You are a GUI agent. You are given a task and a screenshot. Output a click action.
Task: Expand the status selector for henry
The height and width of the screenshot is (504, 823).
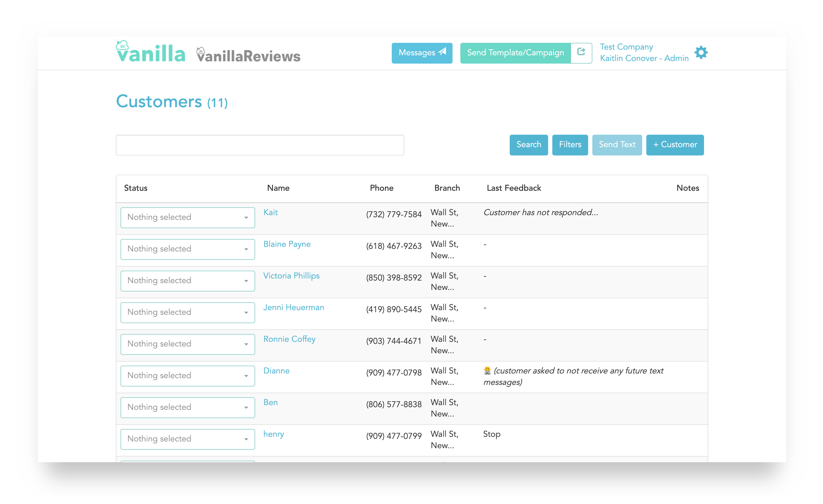pos(187,439)
